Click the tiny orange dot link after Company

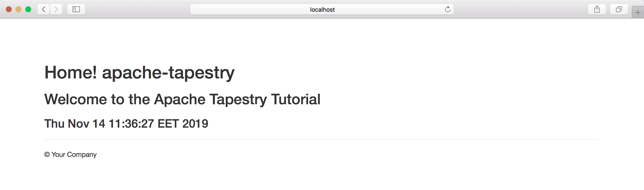tap(99, 157)
